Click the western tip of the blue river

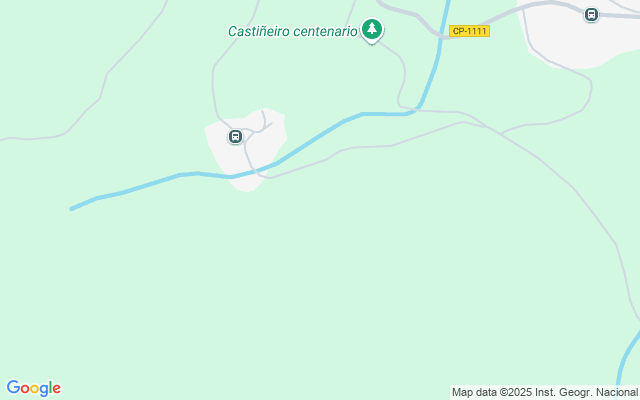click(72, 209)
